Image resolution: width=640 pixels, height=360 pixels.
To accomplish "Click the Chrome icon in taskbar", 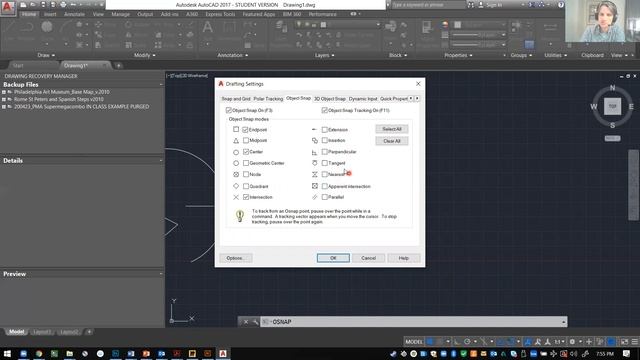I will (39, 353).
